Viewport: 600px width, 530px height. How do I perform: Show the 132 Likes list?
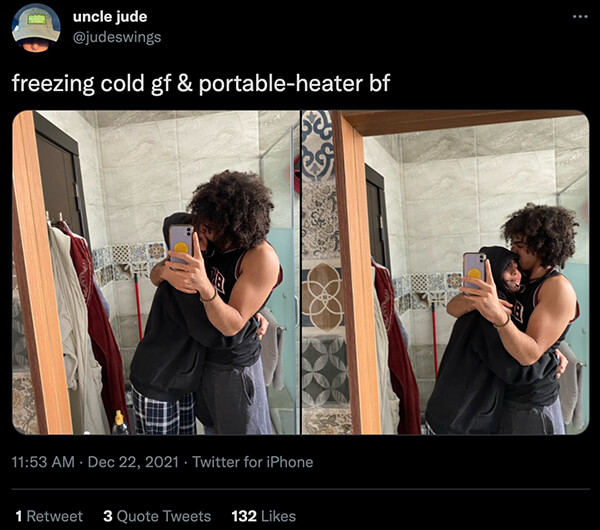click(x=264, y=516)
